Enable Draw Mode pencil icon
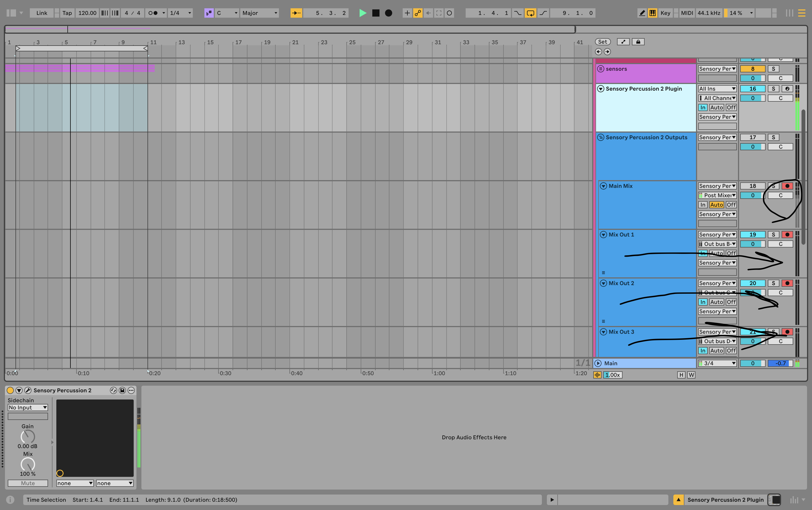812x510 pixels. 642,13
